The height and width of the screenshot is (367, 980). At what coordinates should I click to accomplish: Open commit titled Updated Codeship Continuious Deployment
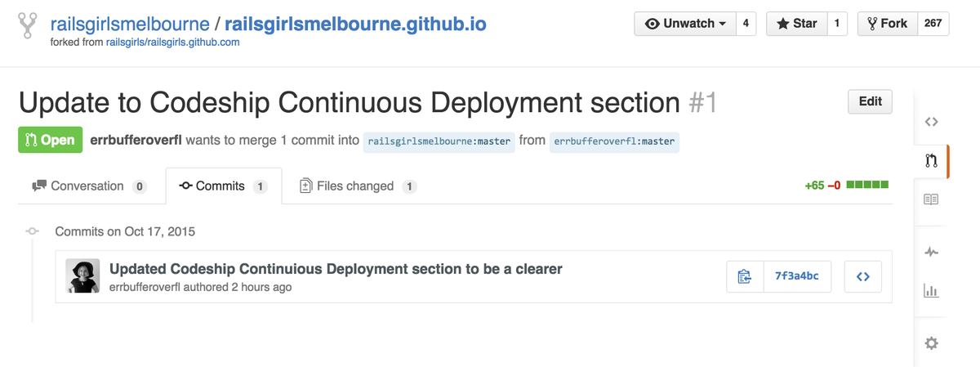click(x=336, y=269)
